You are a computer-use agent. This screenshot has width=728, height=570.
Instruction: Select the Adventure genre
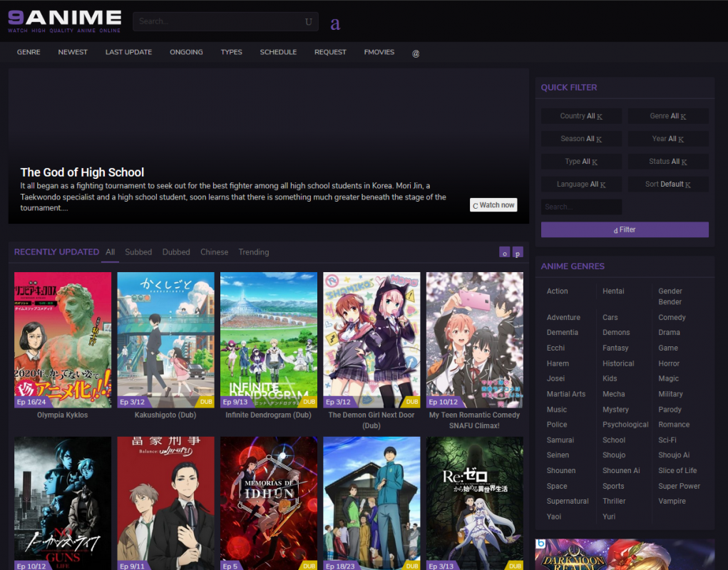click(x=563, y=318)
